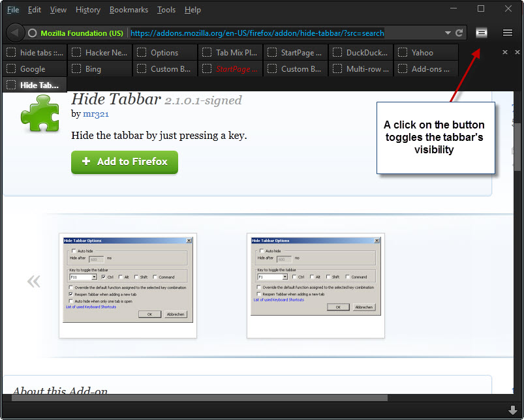Image resolution: width=524 pixels, height=420 pixels.
Task: Click the add-on description 'Hide the tabbar by just pressing a key.'
Action: 159,135
